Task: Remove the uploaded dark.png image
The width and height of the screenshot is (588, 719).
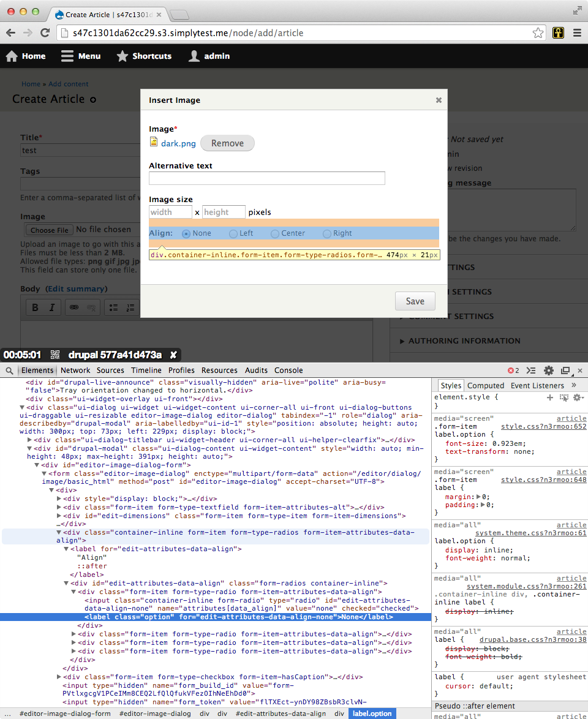Action: [227, 143]
